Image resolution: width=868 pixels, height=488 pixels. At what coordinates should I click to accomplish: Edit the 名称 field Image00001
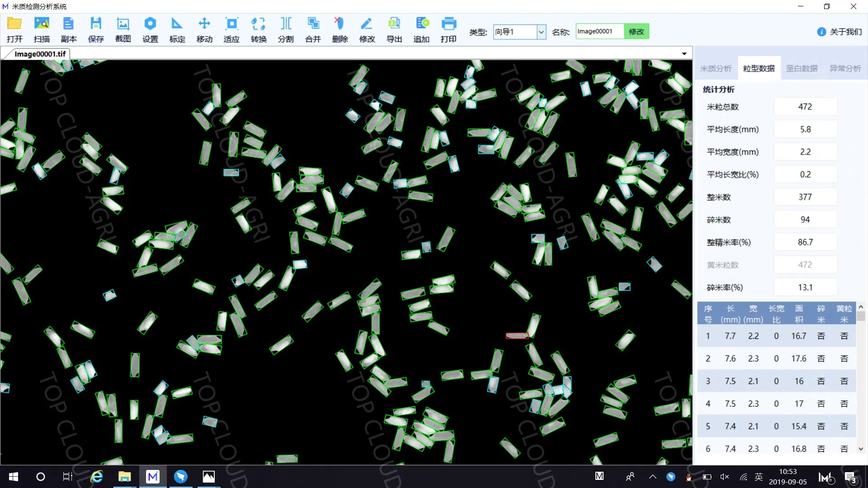(599, 31)
